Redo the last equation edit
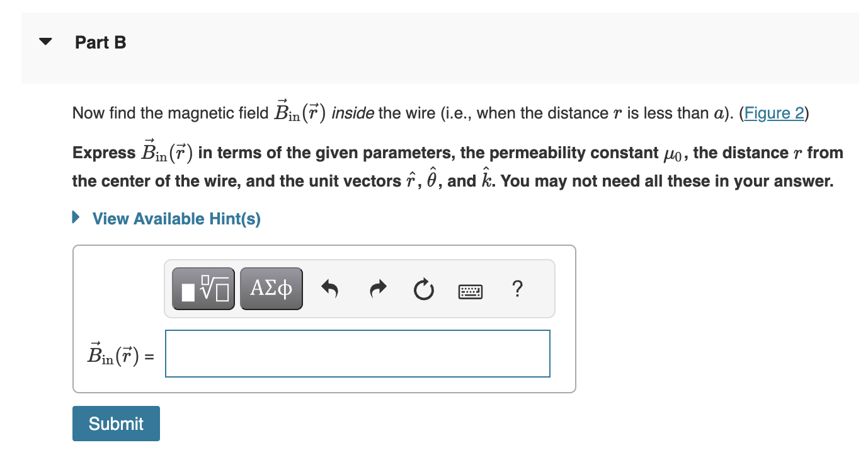Viewport: 868px width, 474px height. [377, 288]
